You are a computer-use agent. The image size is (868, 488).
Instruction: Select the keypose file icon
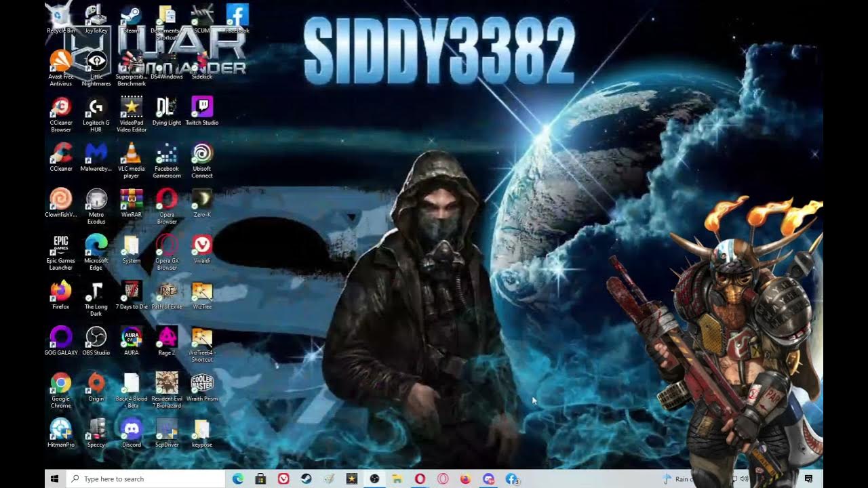click(202, 434)
